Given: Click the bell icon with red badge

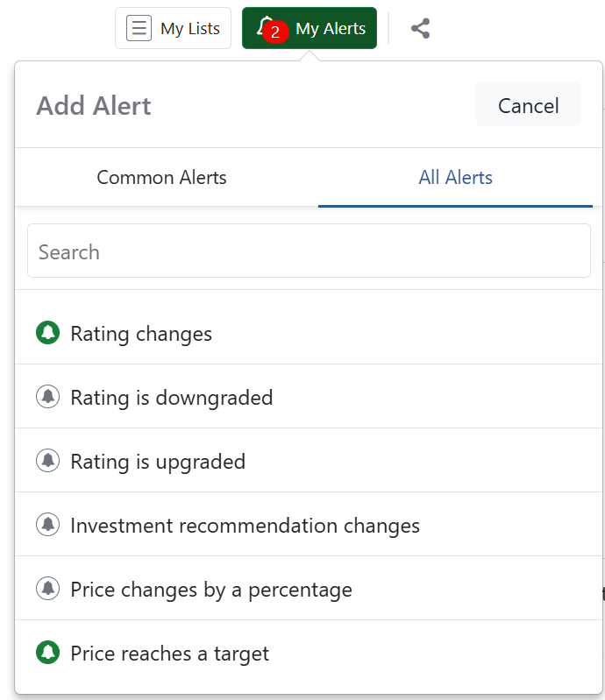Looking at the screenshot, I should click(265, 26).
